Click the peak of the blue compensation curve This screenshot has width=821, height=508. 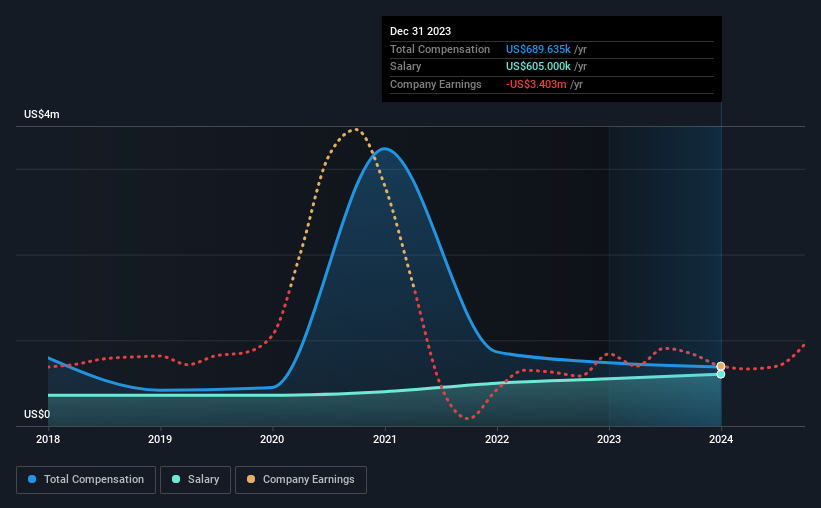pos(385,149)
